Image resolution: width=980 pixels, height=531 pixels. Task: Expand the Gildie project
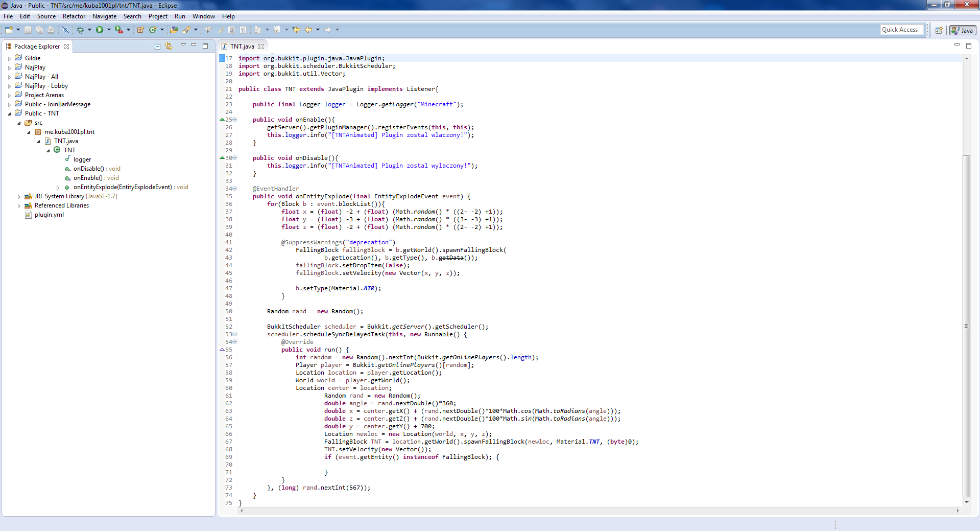[x=9, y=59]
